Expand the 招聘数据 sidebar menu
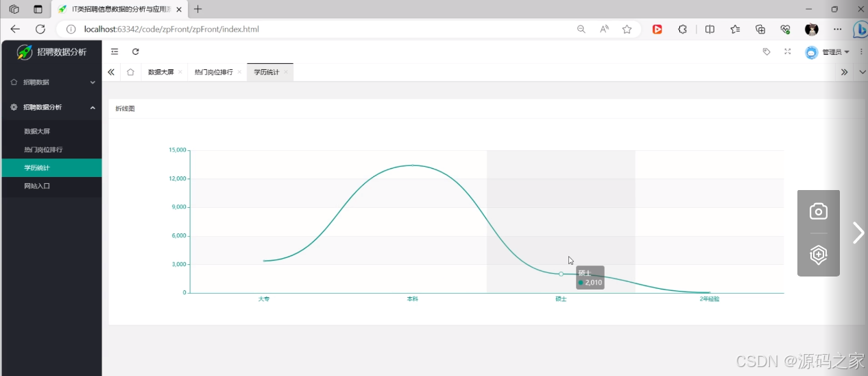This screenshot has height=376, width=868. point(51,82)
